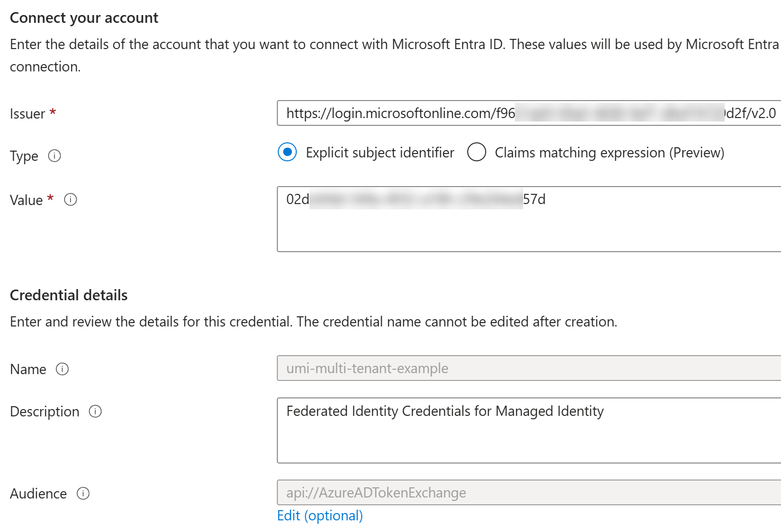This screenshot has width=781, height=532.
Task: Click the Description text area
Action: pos(529,430)
